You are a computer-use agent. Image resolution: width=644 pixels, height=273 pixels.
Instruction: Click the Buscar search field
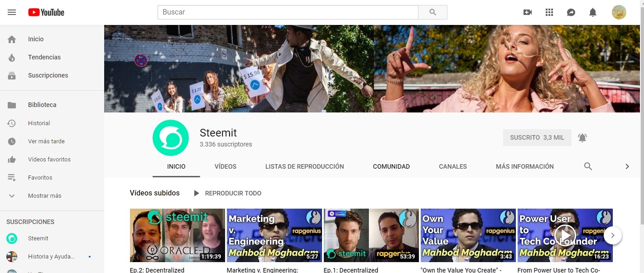pyautogui.click(x=288, y=12)
